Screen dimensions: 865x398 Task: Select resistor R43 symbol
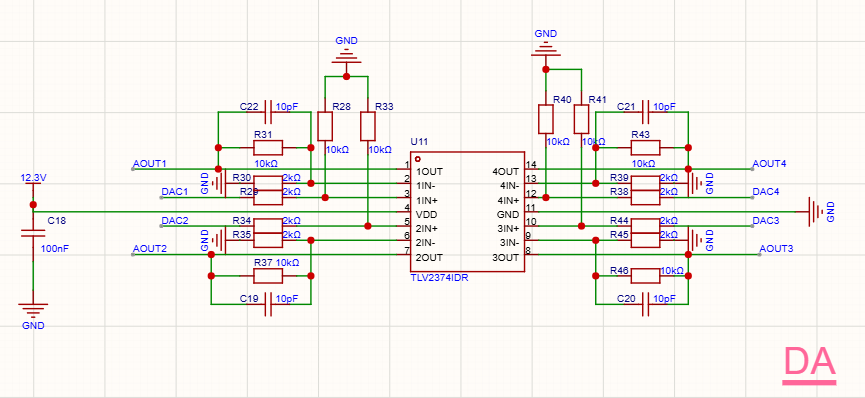pyautogui.click(x=645, y=147)
